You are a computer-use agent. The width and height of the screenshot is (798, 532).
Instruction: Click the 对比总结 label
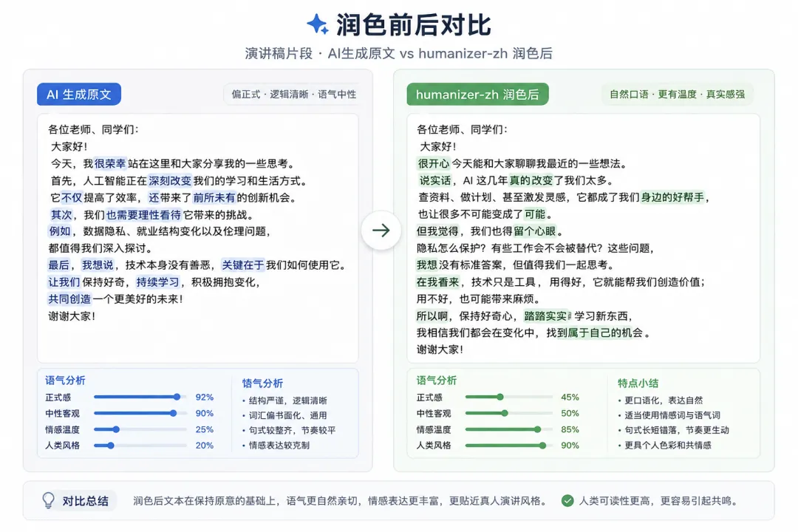coord(86,501)
